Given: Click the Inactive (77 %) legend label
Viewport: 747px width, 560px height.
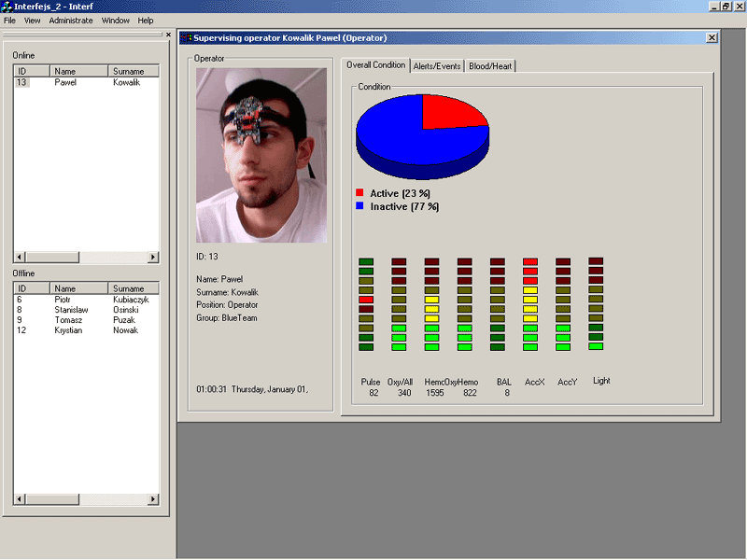Looking at the screenshot, I should click(405, 206).
